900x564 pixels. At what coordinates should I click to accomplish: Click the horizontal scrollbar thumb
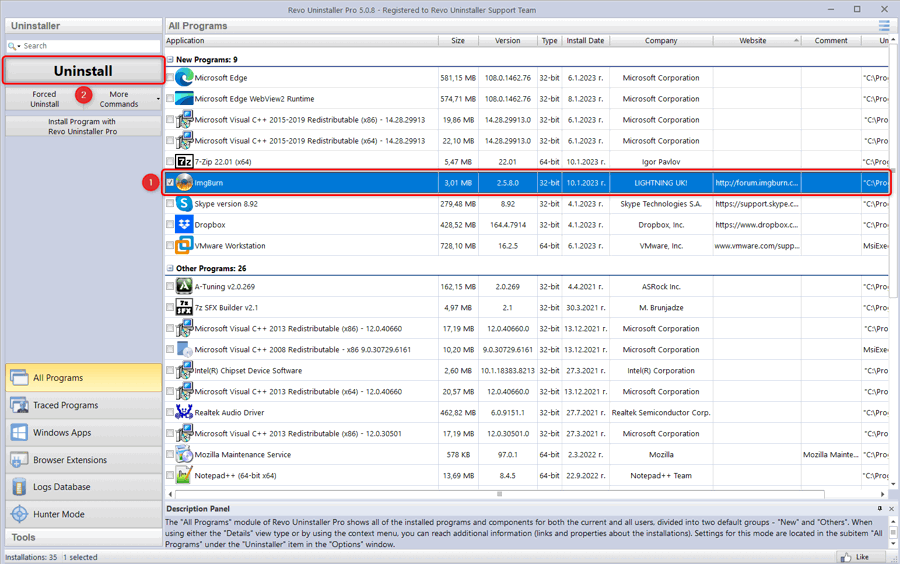coord(499,494)
